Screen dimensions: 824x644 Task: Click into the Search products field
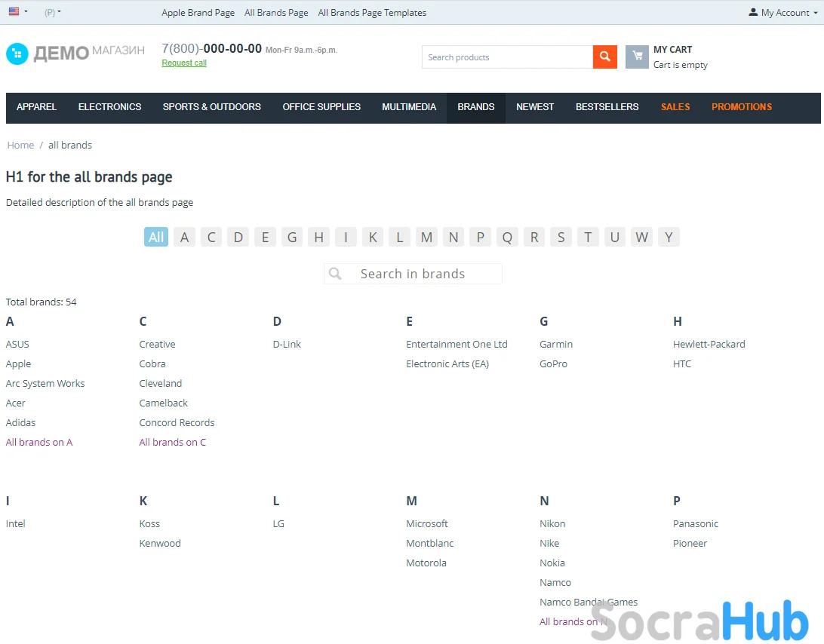tap(507, 57)
